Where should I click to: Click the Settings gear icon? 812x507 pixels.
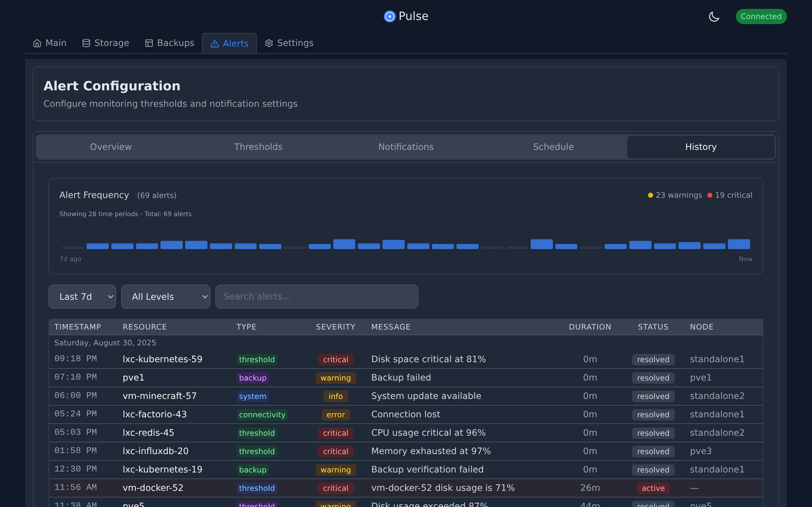tap(269, 43)
